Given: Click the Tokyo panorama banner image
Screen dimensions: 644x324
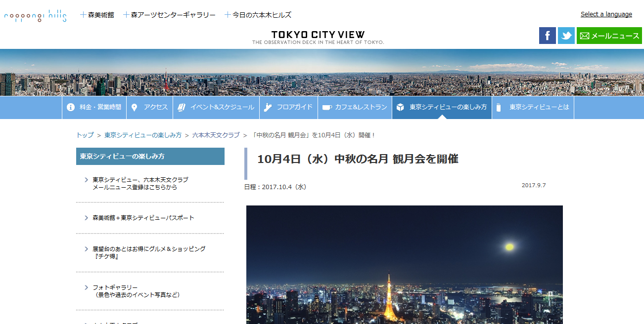Looking at the screenshot, I should coord(322,72).
